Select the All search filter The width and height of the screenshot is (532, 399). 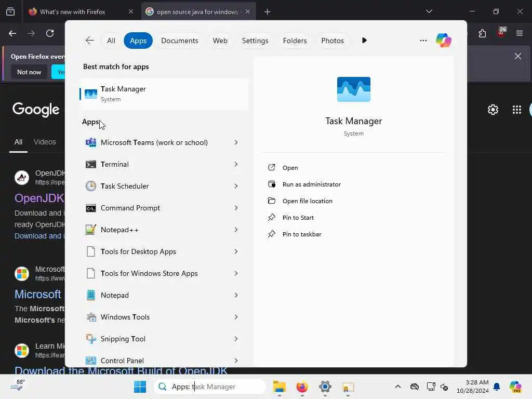pyautogui.click(x=111, y=41)
